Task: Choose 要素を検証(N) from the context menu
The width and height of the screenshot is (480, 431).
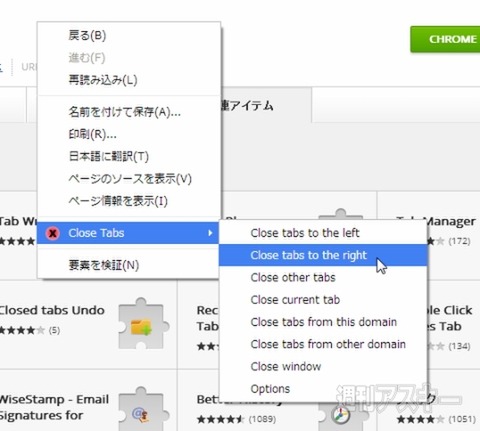Action: tap(129, 265)
